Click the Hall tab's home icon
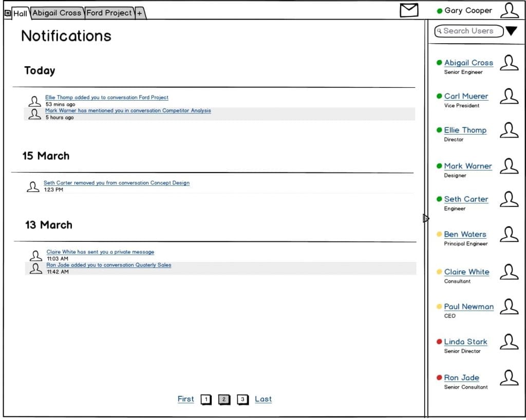Image resolution: width=526 pixels, height=420 pixels. 8,13
